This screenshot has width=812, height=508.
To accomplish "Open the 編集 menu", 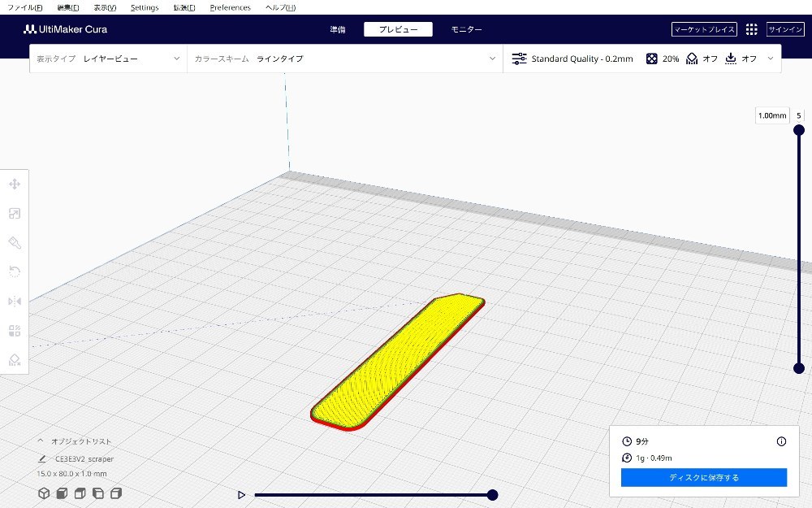I will coord(68,7).
